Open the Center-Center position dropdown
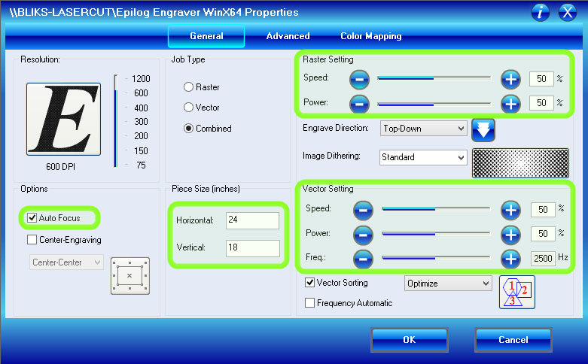The image size is (588, 364). point(66,262)
